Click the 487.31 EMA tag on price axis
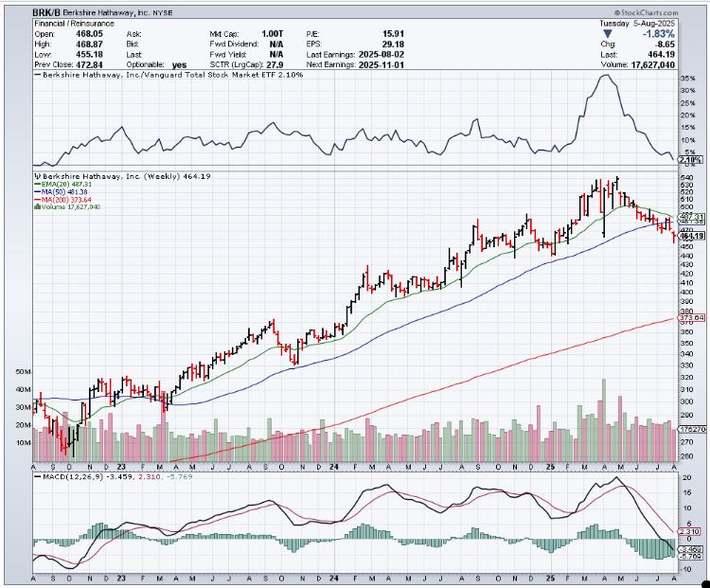The image size is (710, 588). point(692,217)
